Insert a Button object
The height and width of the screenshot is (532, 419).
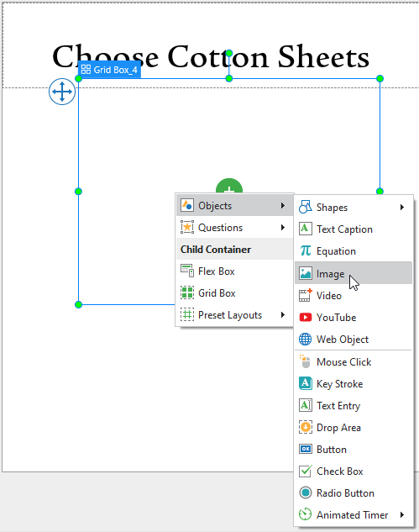(354, 449)
